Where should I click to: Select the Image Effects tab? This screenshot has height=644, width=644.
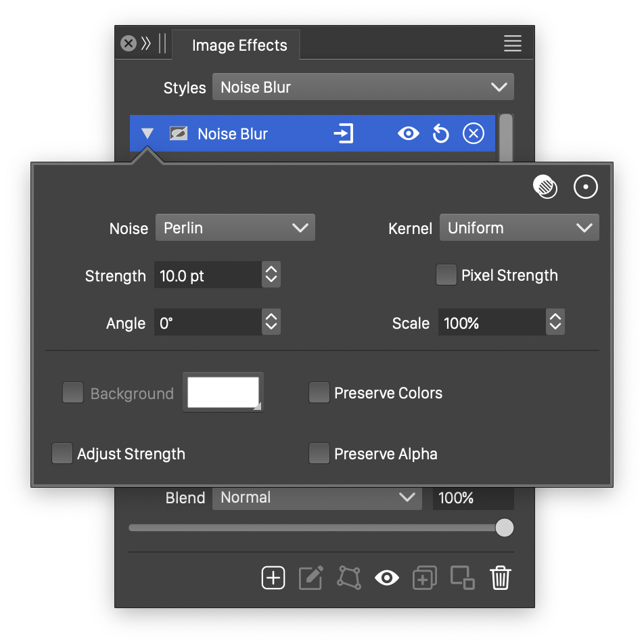click(x=239, y=46)
